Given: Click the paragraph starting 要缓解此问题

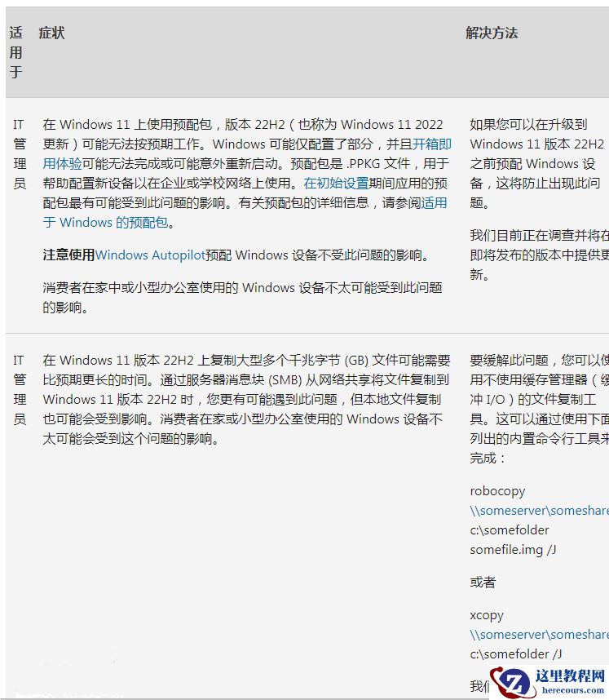Looking at the screenshot, I should pyautogui.click(x=539, y=409).
